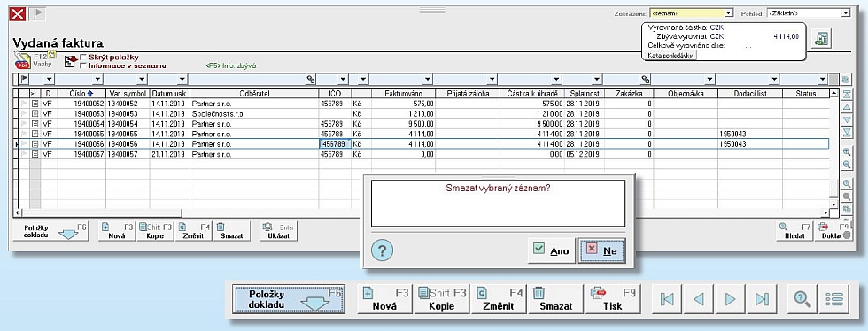Click the Tisk F9 button in detached toolbar
868x331 pixels.
point(612,299)
